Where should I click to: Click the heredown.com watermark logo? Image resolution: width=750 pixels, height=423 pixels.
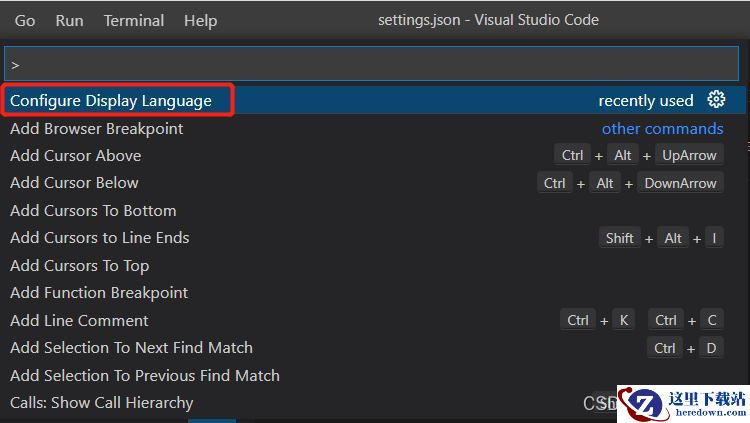point(684,404)
